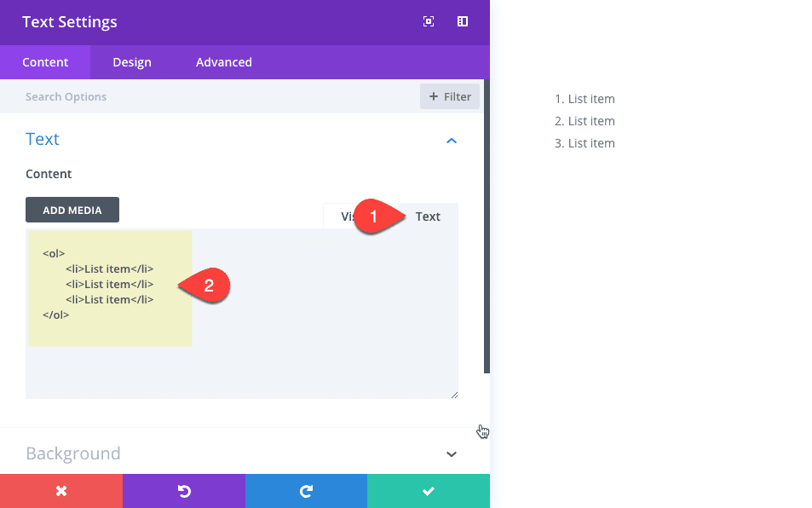Discard changes with the red X
Screen dimensions: 812x508
60,490
